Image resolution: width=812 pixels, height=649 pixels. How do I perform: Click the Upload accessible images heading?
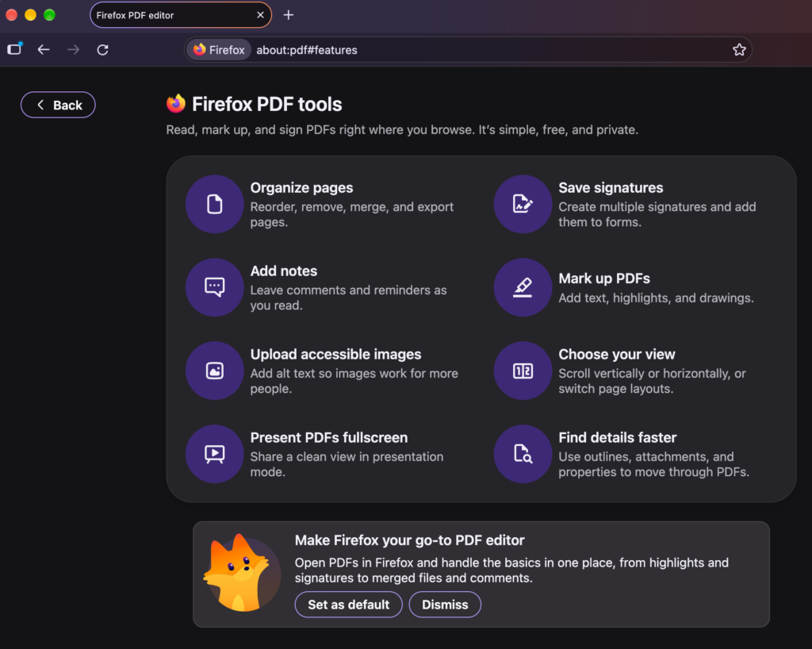[335, 355]
